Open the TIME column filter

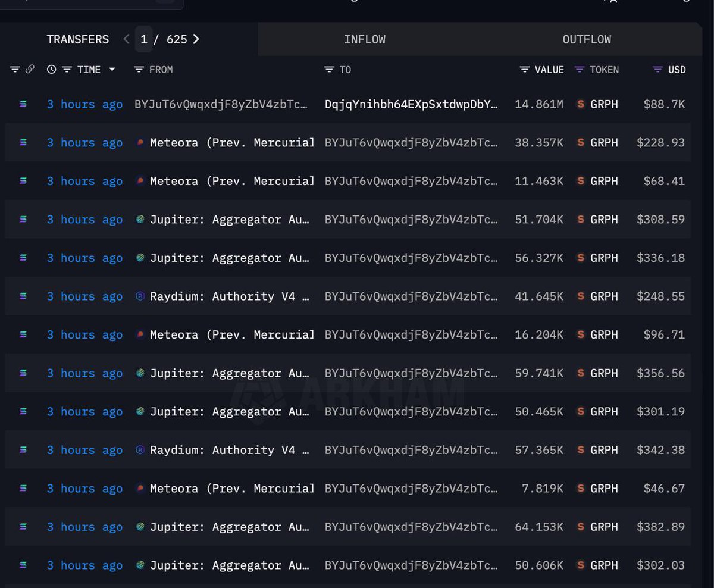(67, 70)
